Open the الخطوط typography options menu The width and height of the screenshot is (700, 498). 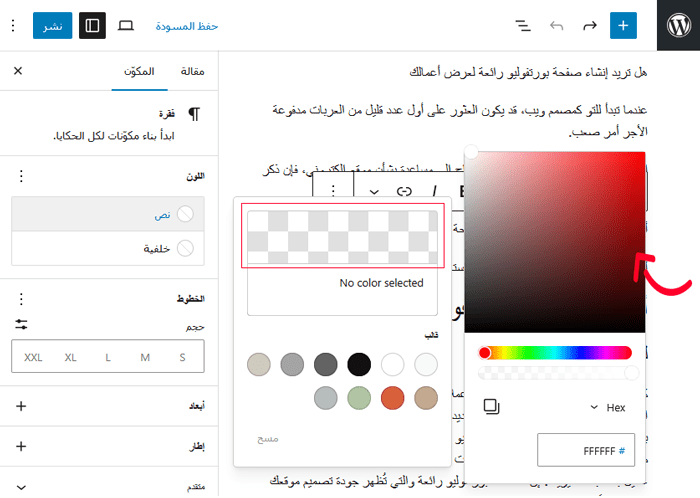21,299
